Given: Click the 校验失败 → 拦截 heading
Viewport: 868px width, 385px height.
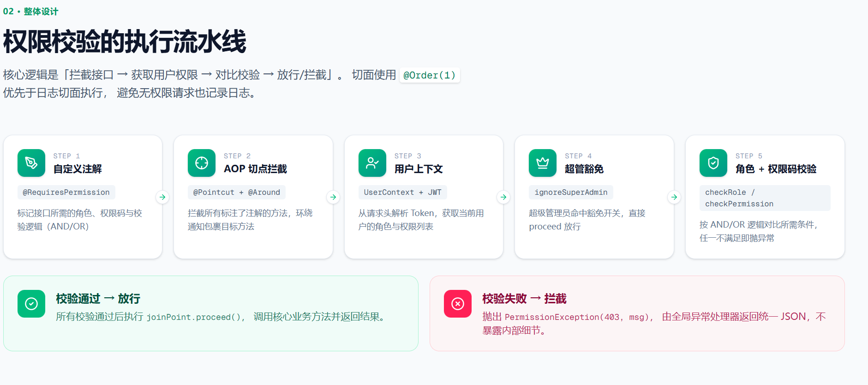Looking at the screenshot, I should 524,299.
